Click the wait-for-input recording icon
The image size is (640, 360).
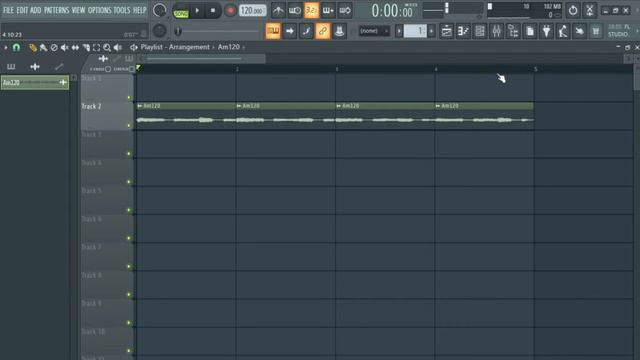(x=295, y=11)
